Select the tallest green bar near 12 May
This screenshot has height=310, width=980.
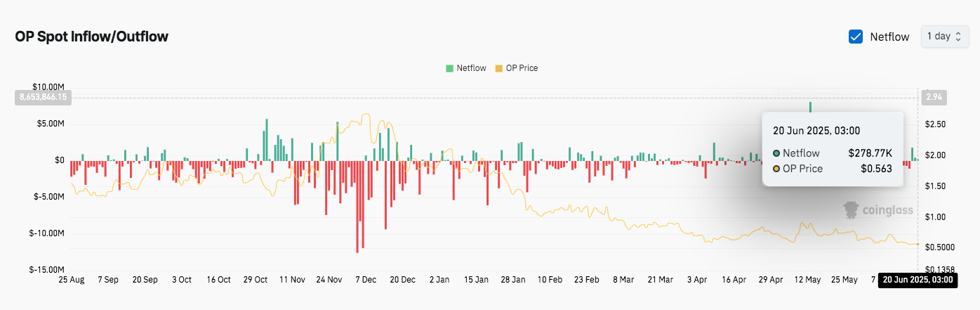810,107
